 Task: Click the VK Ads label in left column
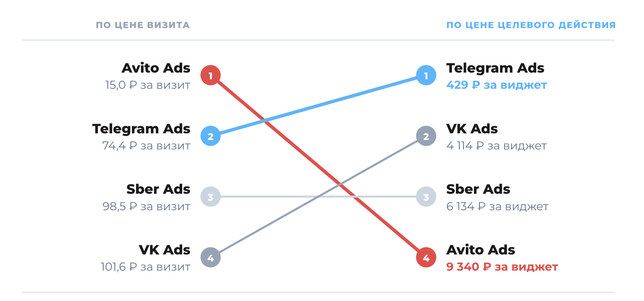tap(164, 250)
